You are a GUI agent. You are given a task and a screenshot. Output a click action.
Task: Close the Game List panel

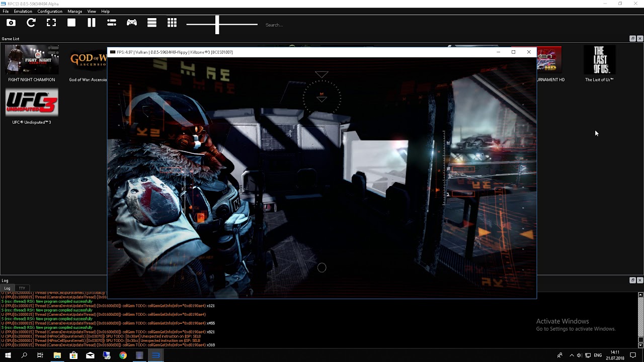click(640, 39)
